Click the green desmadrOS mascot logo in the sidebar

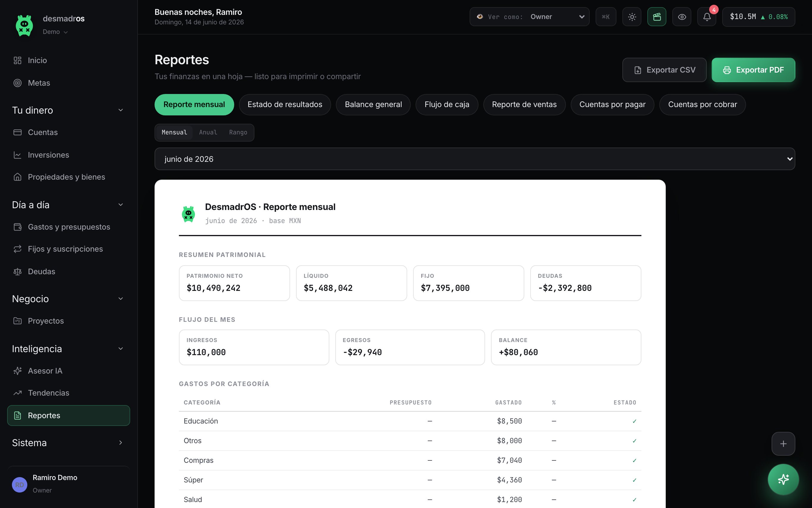click(24, 25)
